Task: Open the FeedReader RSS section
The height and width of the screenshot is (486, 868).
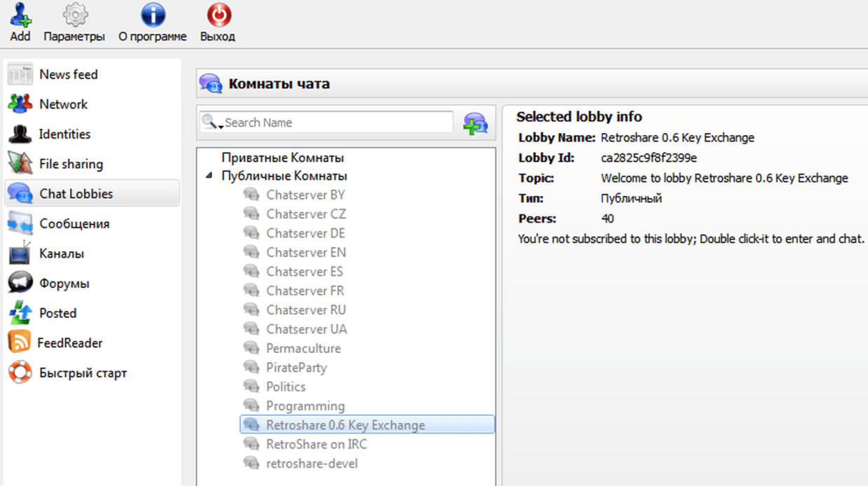Action: [70, 343]
